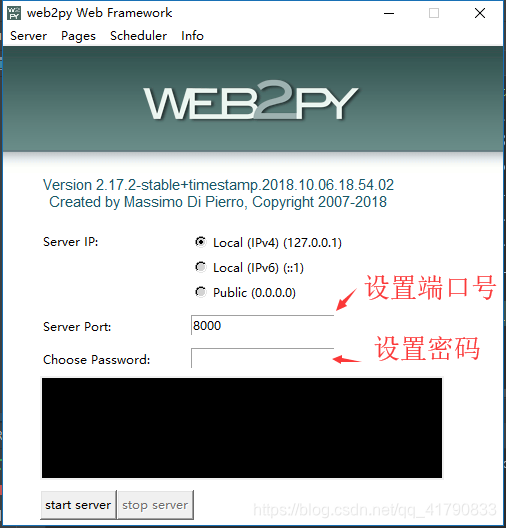Focus the Server Port field showing 8000
506x528 pixels.
pyautogui.click(x=262, y=325)
